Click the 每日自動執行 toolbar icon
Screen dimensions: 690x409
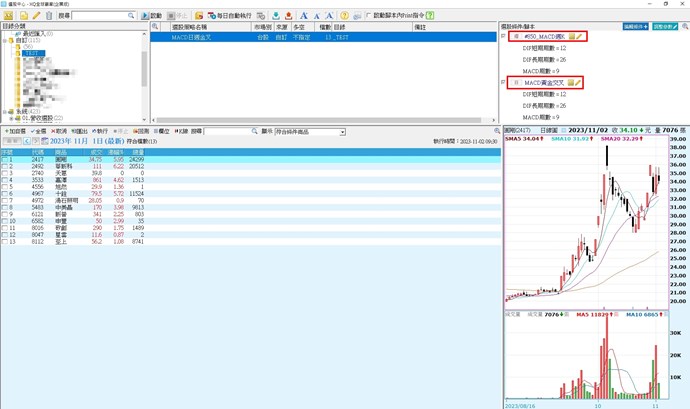(x=226, y=16)
